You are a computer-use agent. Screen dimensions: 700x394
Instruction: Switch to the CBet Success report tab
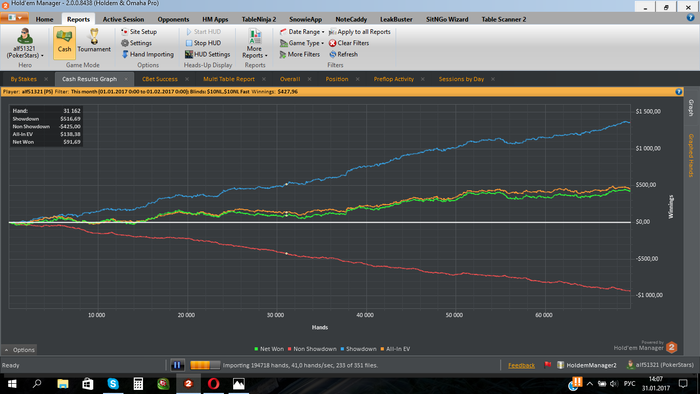click(x=160, y=79)
